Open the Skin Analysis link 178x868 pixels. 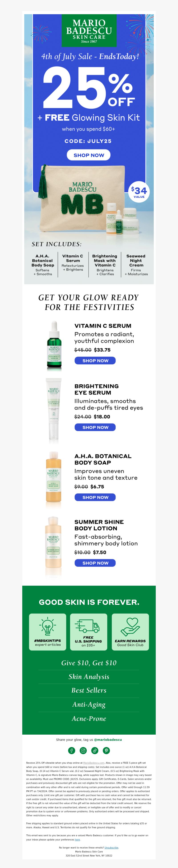click(x=89, y=677)
